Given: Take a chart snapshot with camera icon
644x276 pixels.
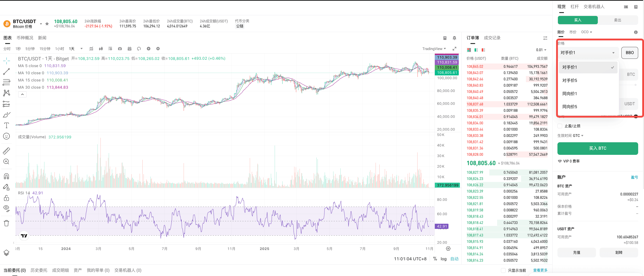Looking at the screenshot, I should click(120, 49).
